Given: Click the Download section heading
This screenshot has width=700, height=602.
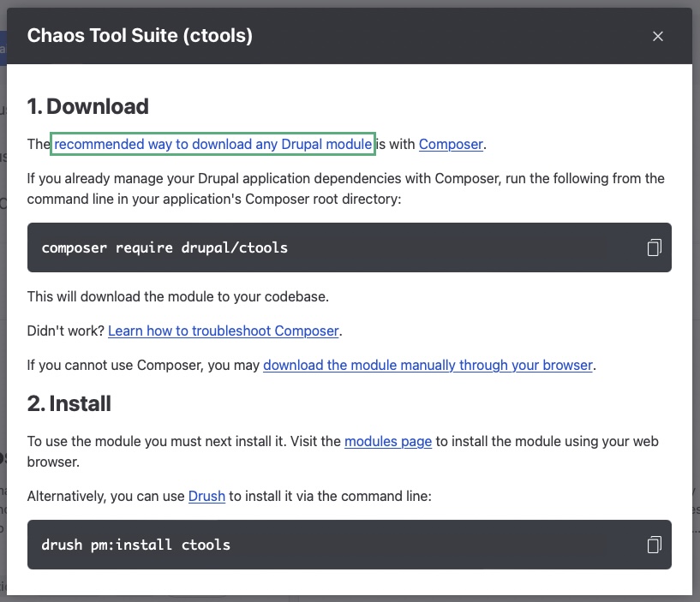Looking at the screenshot, I should pyautogui.click(x=88, y=106).
